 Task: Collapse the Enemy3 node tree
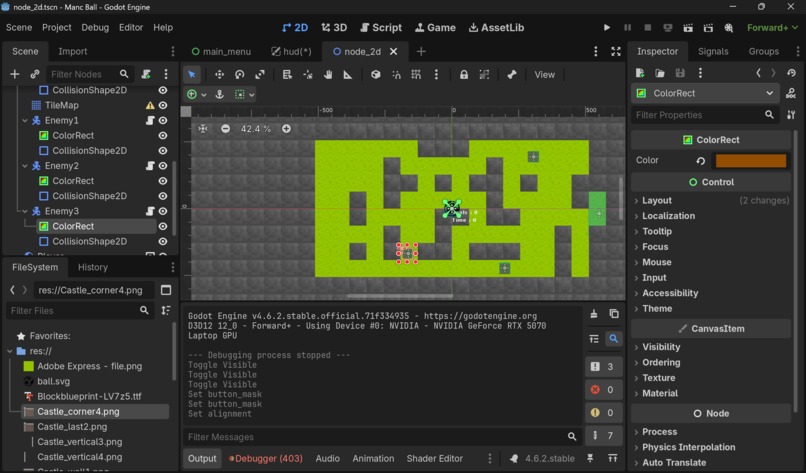tap(25, 211)
